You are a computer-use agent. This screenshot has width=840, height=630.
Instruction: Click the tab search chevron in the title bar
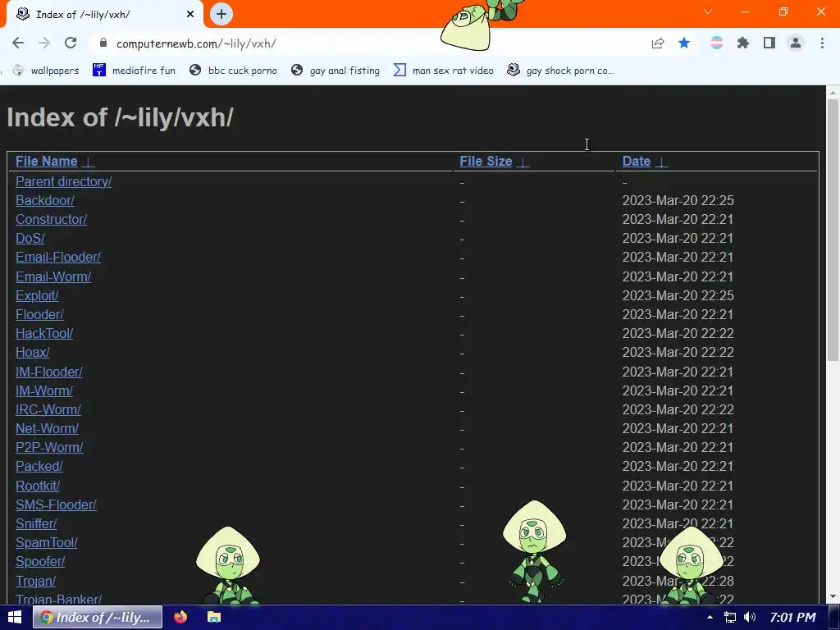708,11
